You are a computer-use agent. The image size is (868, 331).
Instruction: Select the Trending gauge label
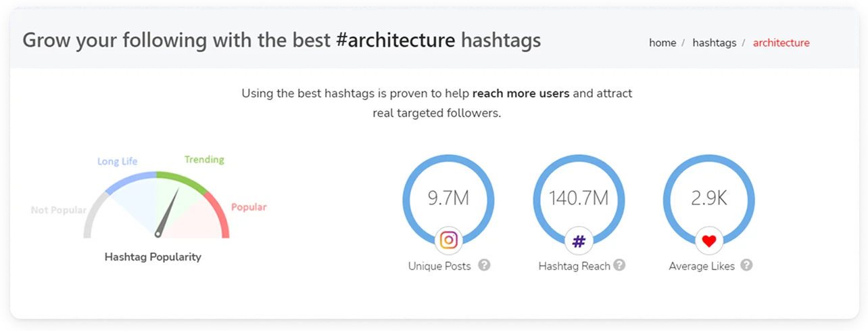[204, 160]
